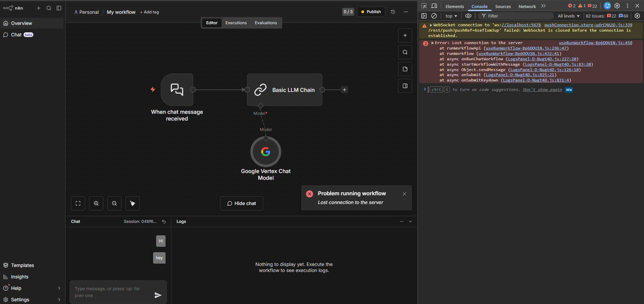Open the Google Vertex Chat Model node

click(265, 152)
